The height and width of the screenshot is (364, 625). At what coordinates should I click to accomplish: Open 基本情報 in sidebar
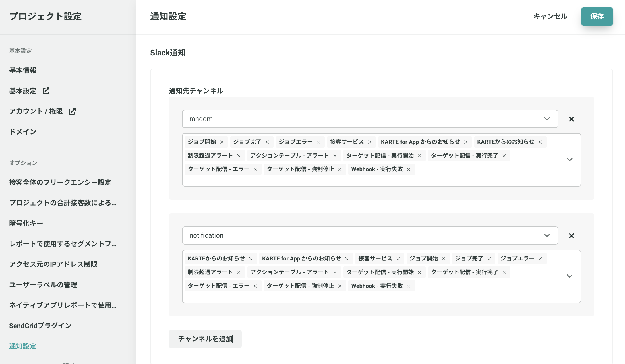click(x=23, y=71)
